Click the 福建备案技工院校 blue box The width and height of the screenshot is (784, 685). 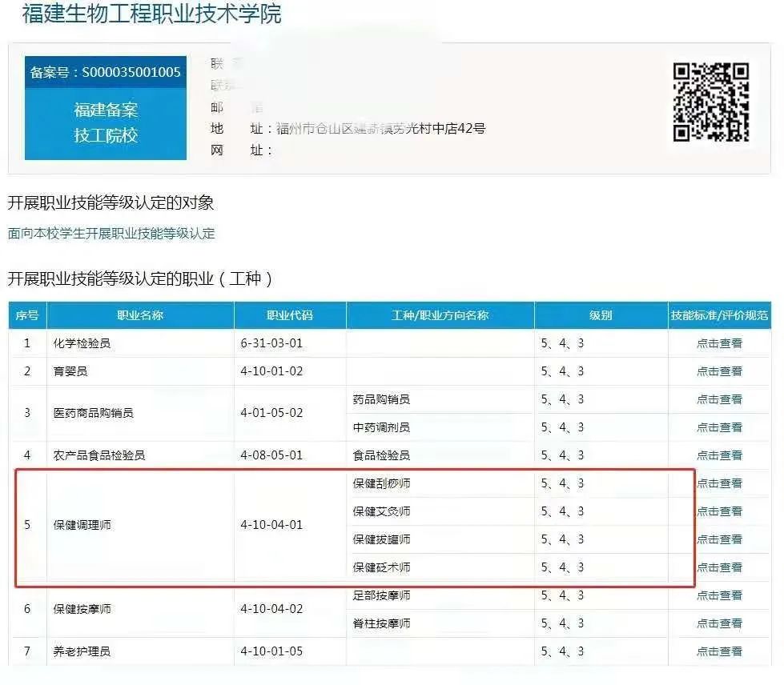(106, 122)
